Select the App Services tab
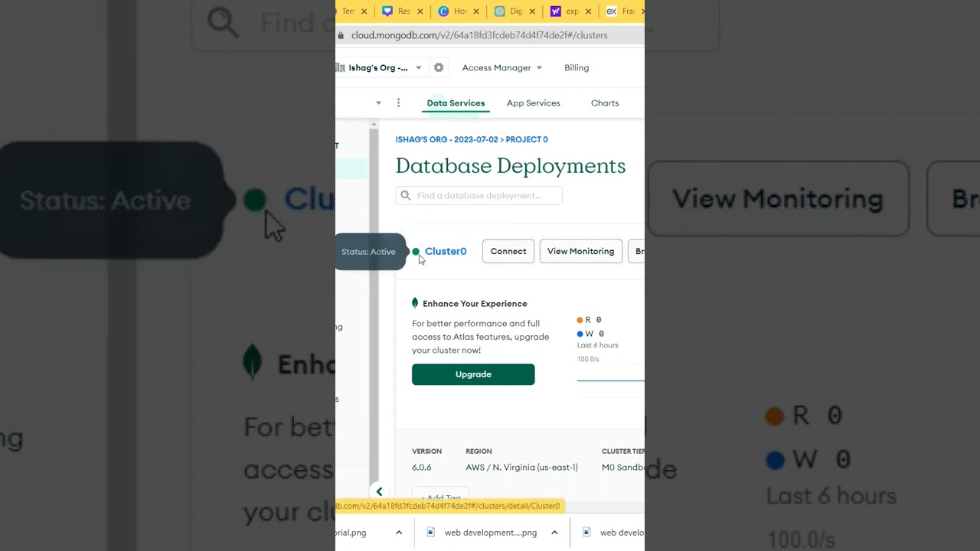 click(534, 103)
